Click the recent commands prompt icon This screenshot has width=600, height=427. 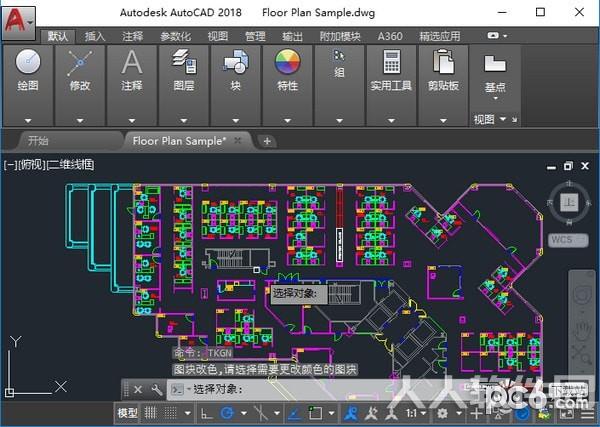click(x=178, y=390)
